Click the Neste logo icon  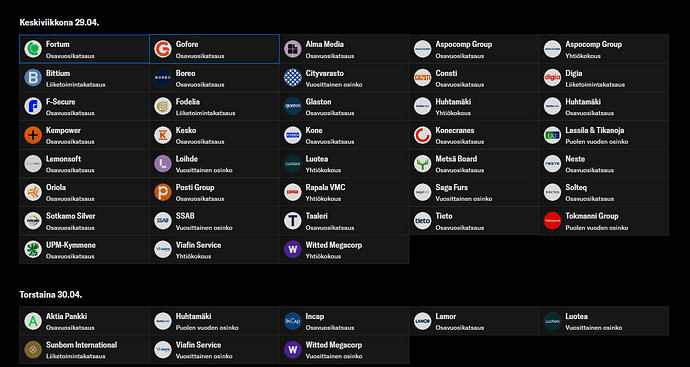[552, 163]
